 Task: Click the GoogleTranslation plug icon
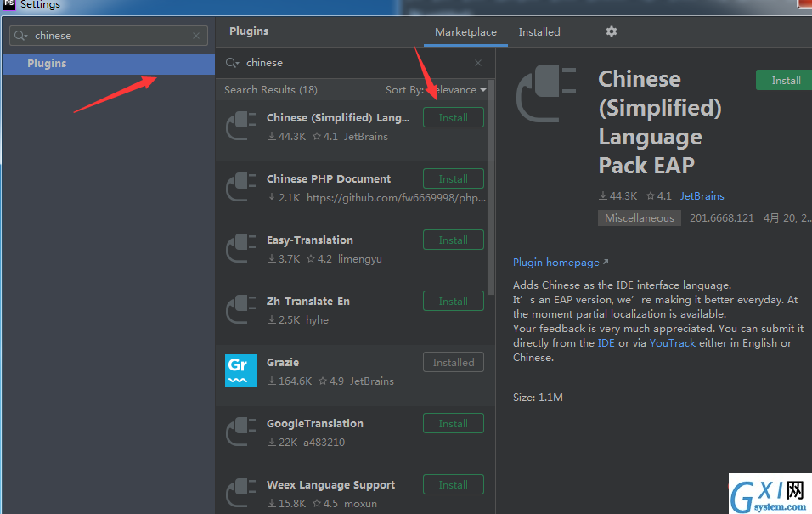[x=241, y=432]
